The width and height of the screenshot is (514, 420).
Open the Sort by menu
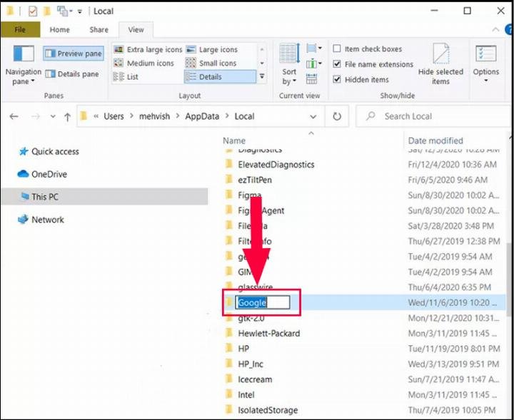[289, 64]
